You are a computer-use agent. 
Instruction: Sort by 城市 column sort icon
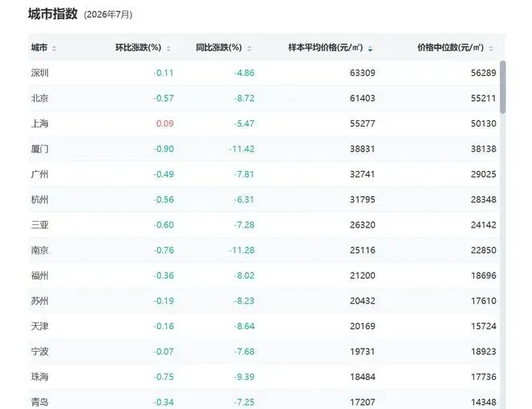54,48
